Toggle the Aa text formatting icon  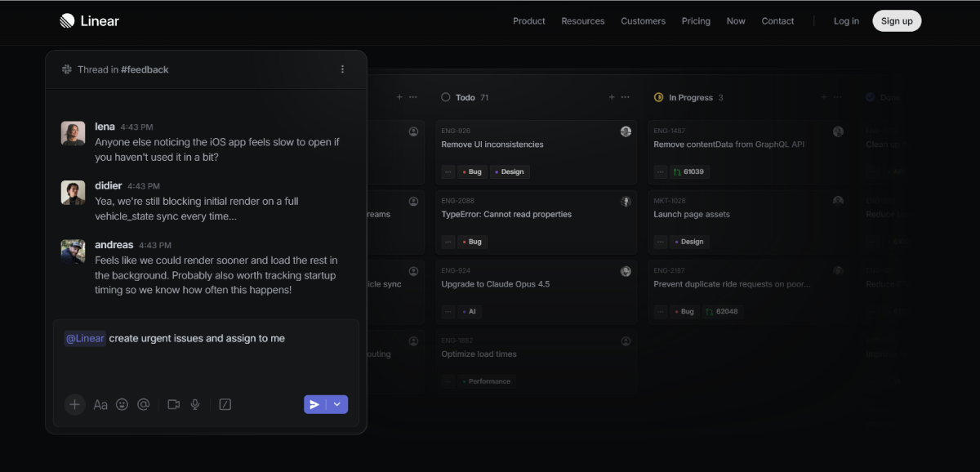click(x=100, y=404)
